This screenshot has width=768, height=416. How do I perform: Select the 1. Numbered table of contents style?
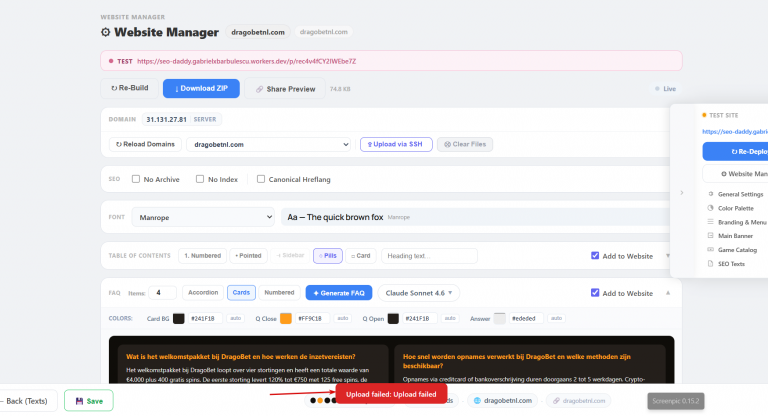coord(202,256)
